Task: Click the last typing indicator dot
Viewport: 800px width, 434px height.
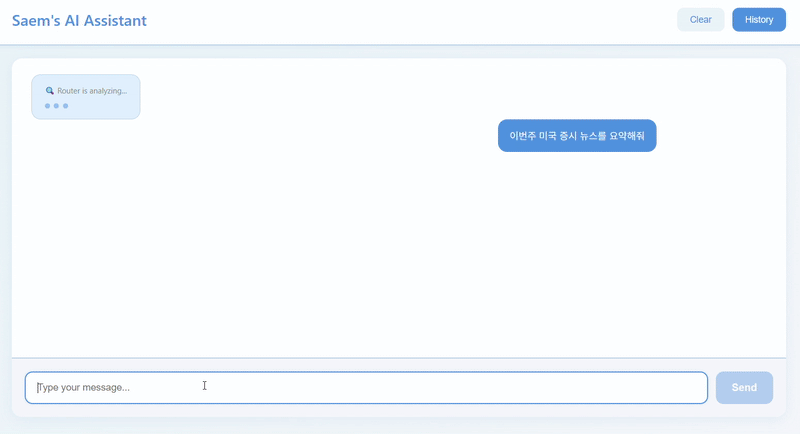Action: click(x=65, y=106)
